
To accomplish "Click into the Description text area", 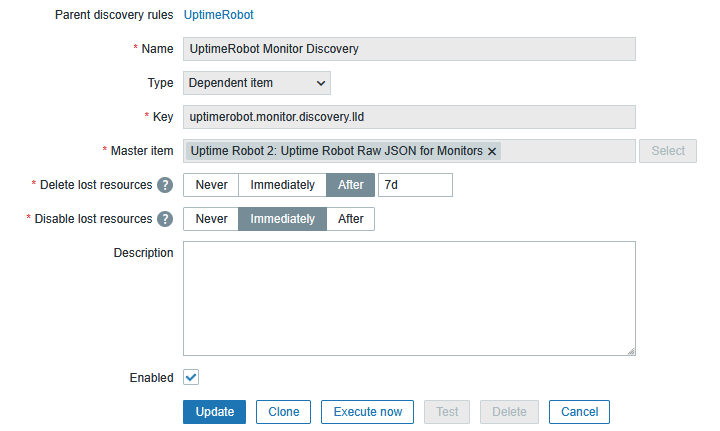I will coord(409,298).
